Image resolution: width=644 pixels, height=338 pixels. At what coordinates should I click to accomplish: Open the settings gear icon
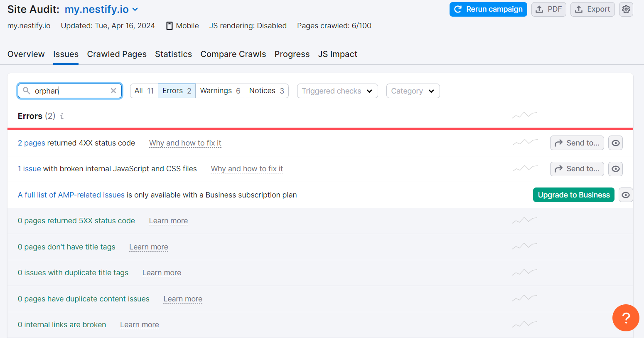[x=626, y=9]
